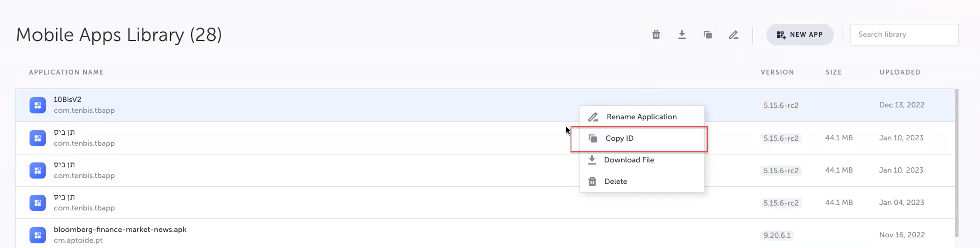Click the 10BisV2 app icon
980x248 pixels.
click(38, 105)
